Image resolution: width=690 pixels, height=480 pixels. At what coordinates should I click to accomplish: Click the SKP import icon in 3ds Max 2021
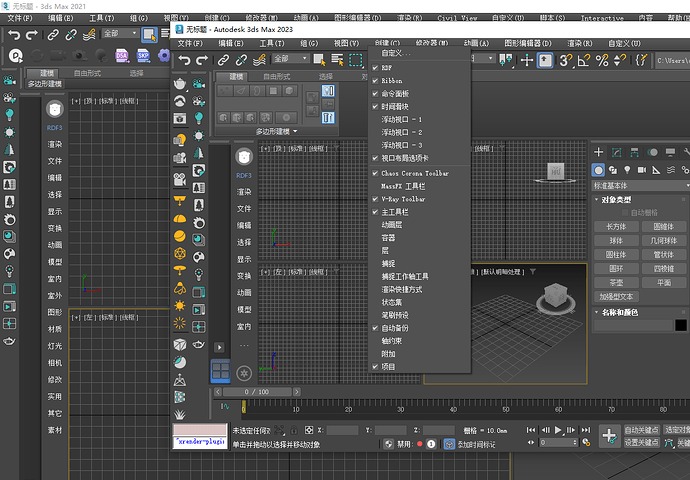click(143, 56)
